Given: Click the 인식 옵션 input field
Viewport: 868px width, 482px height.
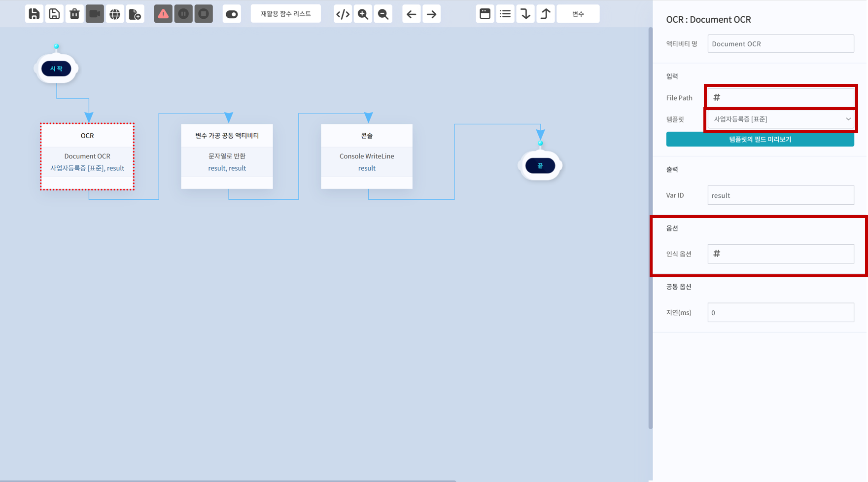Looking at the screenshot, I should (x=781, y=254).
